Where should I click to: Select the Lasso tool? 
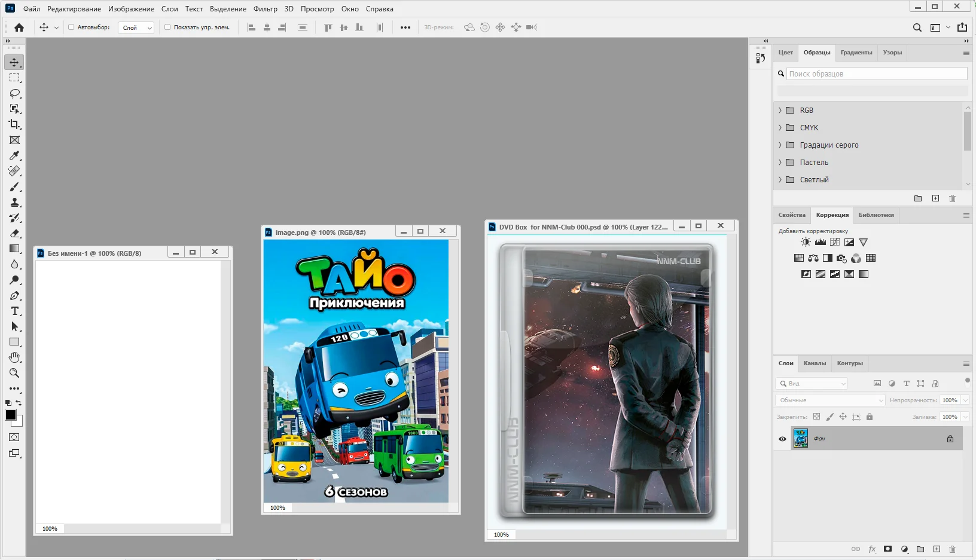[14, 93]
